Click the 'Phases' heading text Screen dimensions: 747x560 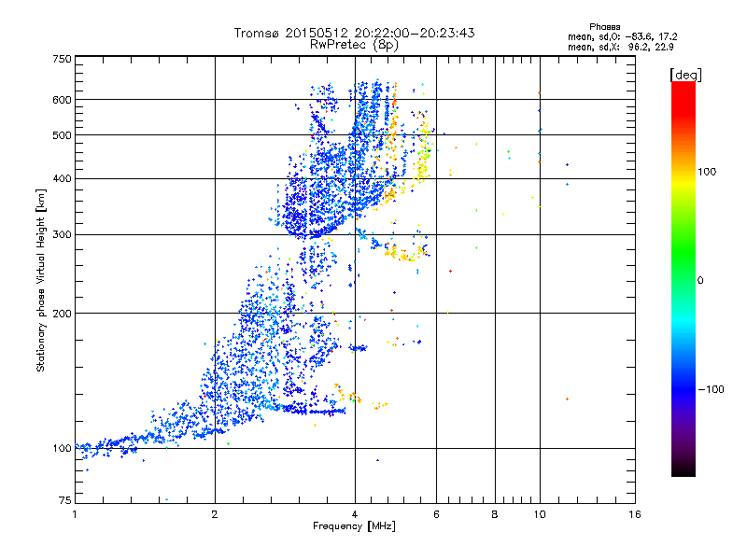point(604,27)
